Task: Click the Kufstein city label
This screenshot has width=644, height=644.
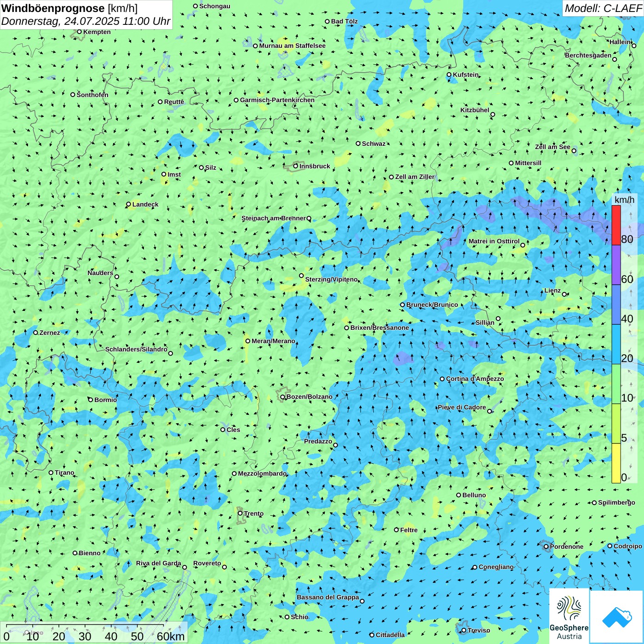Action: 466,75
